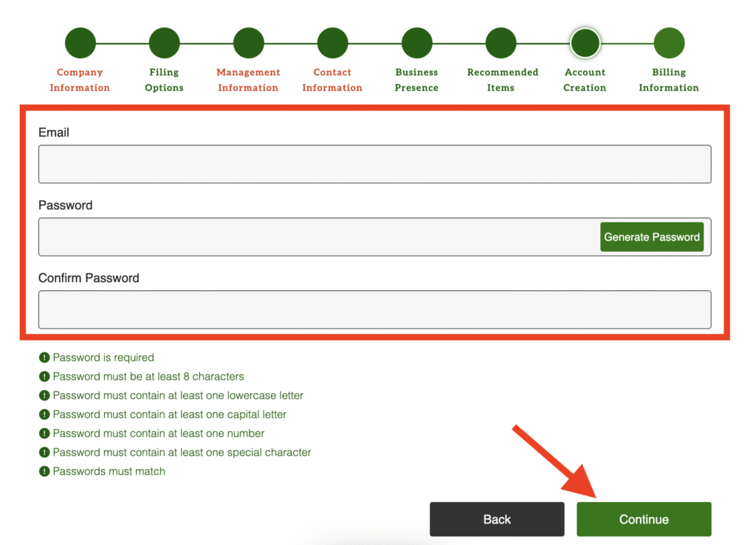Click the alert icon for lowercase letter rule
The height and width of the screenshot is (545, 756).
pos(44,396)
